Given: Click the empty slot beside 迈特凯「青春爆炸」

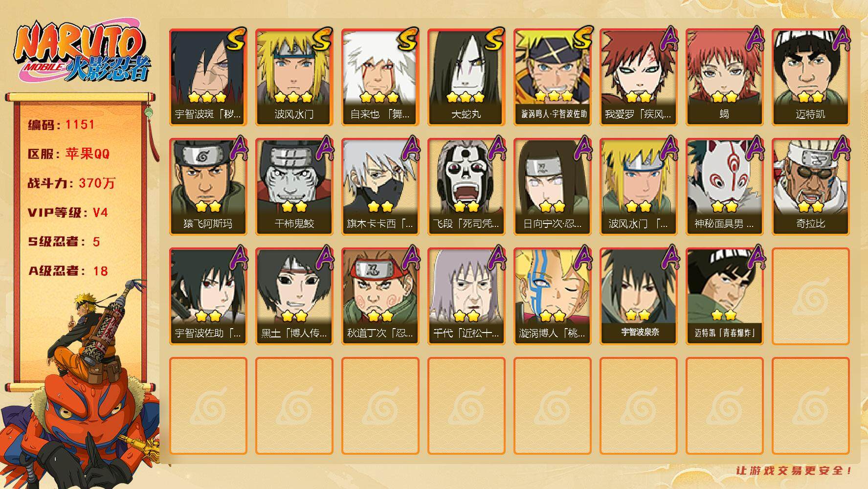Looking at the screenshot, I should pos(810,296).
